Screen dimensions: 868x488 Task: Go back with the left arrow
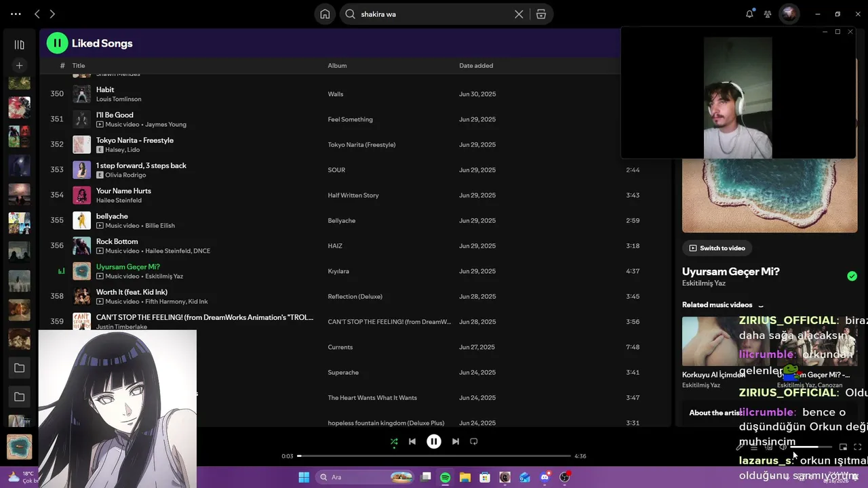tap(37, 14)
